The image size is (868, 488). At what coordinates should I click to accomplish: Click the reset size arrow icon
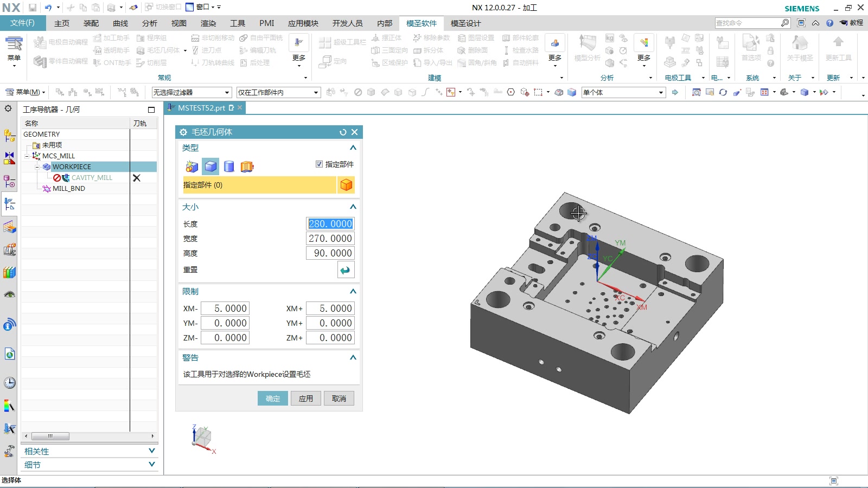346,270
